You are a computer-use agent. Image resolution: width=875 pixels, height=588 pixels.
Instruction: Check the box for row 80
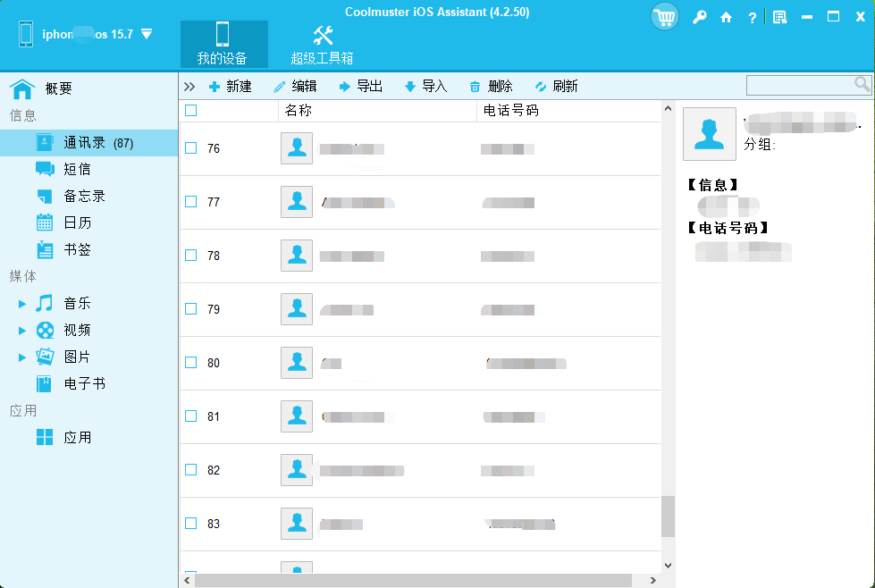click(191, 362)
